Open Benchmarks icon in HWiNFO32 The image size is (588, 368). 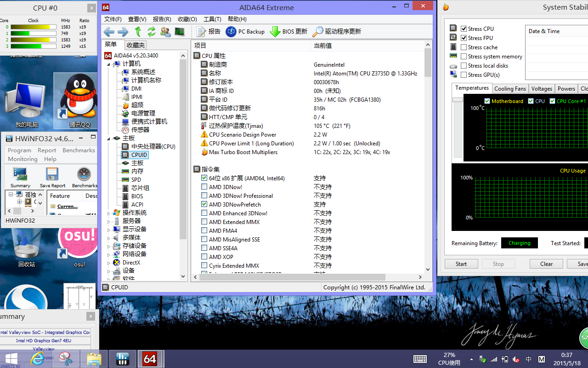tap(85, 177)
